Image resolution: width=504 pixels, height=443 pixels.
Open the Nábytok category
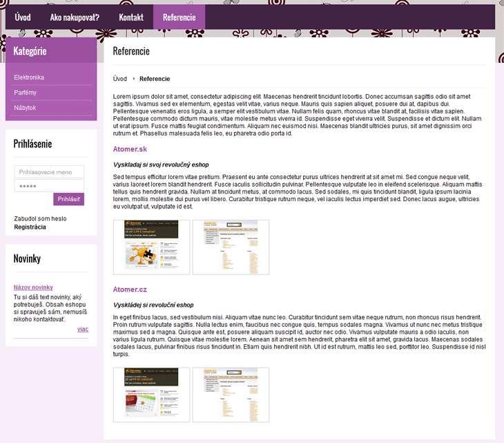(25, 108)
